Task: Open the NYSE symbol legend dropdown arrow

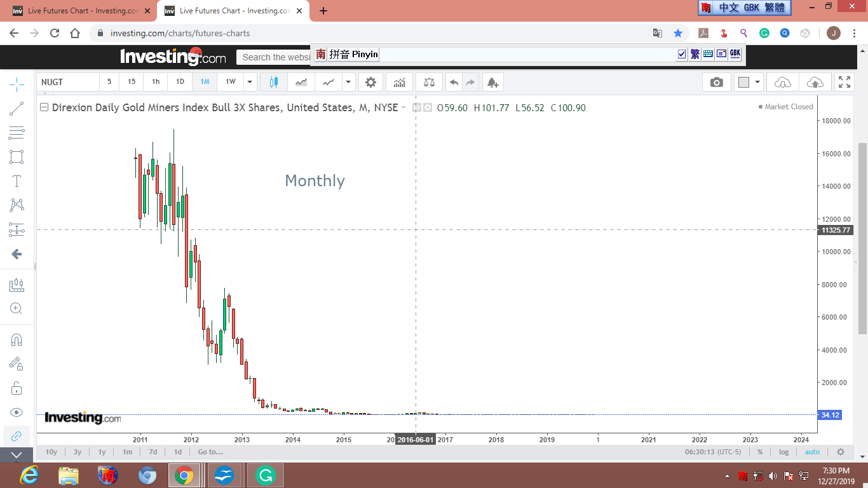Action: tap(403, 108)
